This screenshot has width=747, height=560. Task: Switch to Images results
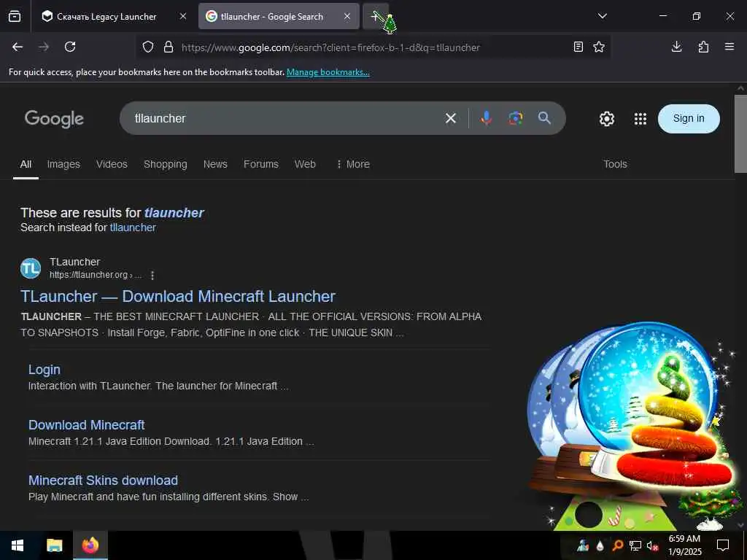point(63,164)
